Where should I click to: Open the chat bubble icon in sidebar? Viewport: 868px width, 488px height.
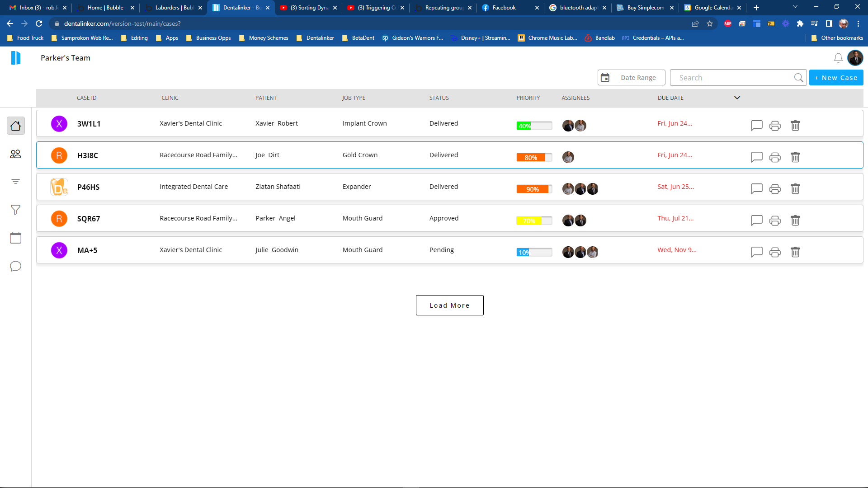[x=15, y=266]
